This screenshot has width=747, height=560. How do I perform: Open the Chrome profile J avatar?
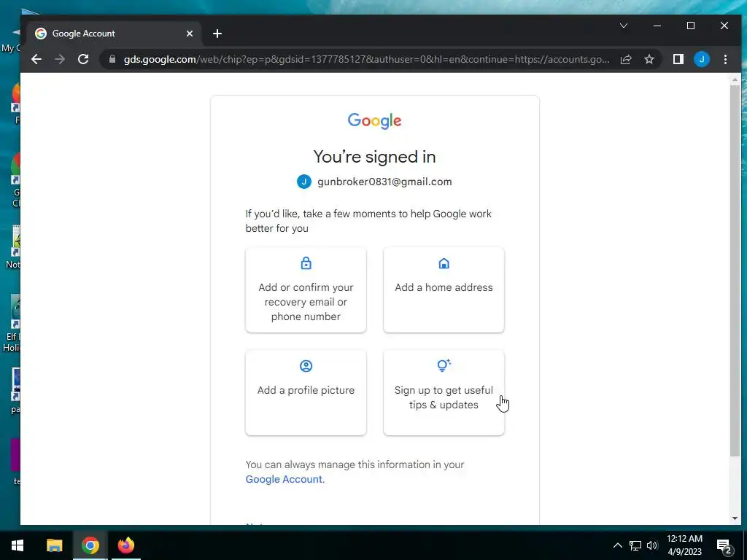pyautogui.click(x=702, y=59)
